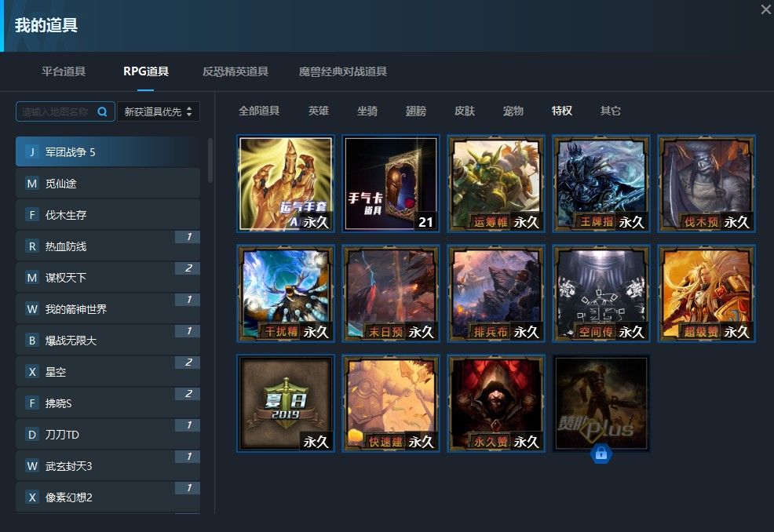Image resolution: width=774 pixels, height=532 pixels.
Task: Select the locked 赞助Plus item
Action: (x=601, y=403)
